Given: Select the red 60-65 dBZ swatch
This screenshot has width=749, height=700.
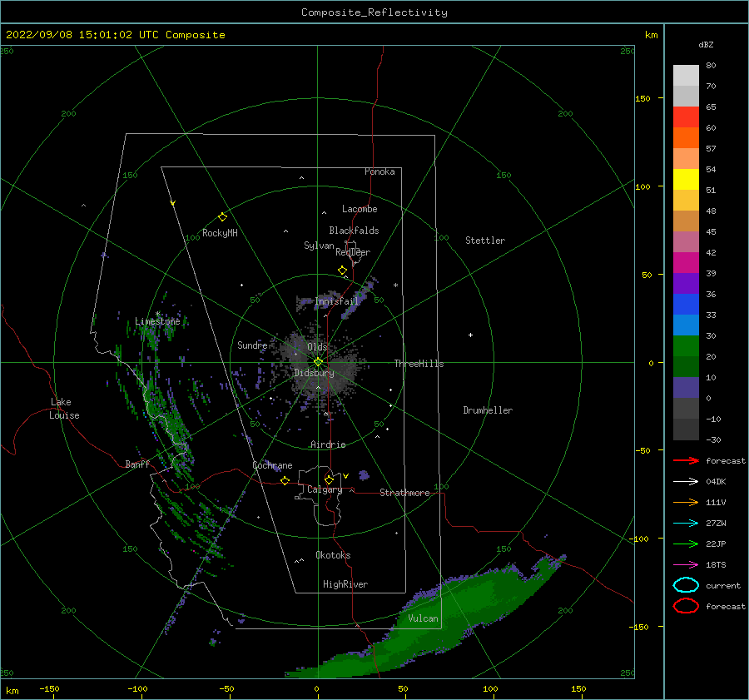Looking at the screenshot, I should (686, 117).
